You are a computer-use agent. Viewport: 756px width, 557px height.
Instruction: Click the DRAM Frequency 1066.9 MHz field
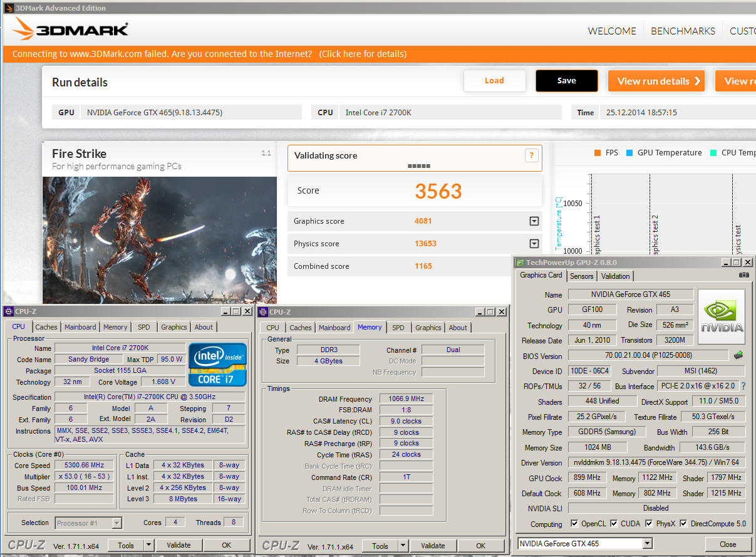[x=406, y=399]
